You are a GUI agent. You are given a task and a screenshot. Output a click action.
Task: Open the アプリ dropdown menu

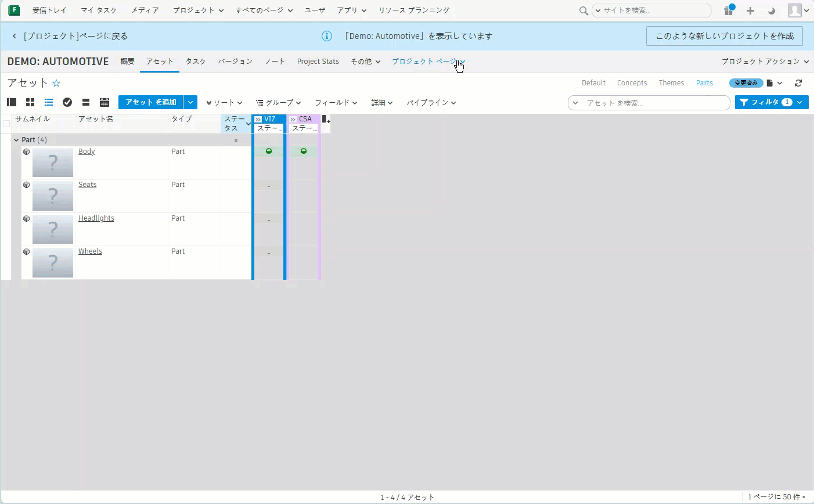pyautogui.click(x=351, y=10)
